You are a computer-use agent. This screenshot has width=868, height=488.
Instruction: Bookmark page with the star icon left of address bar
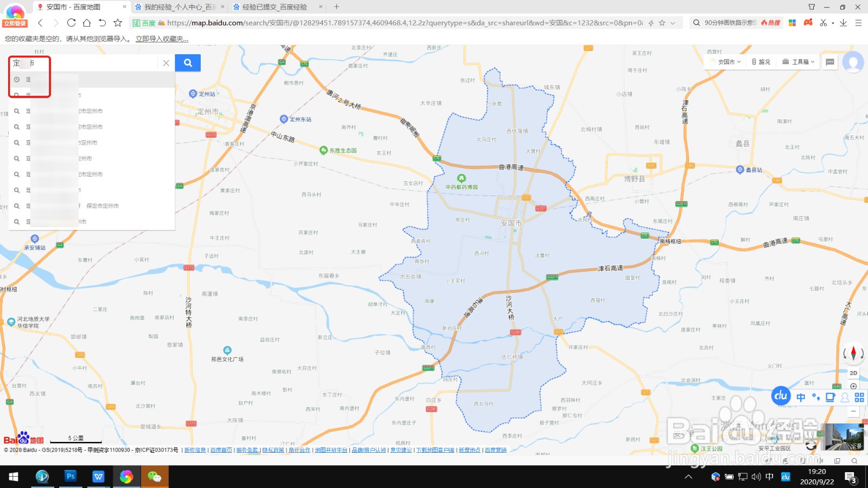pos(118,23)
